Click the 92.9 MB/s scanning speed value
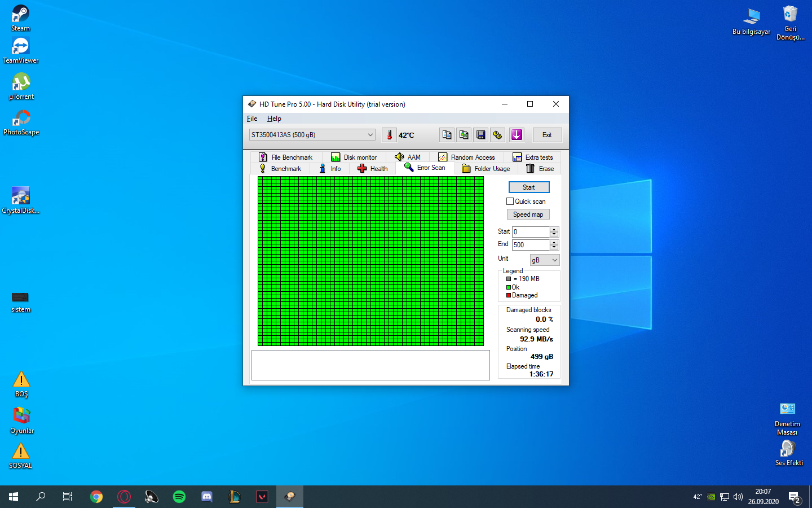 pyautogui.click(x=536, y=339)
